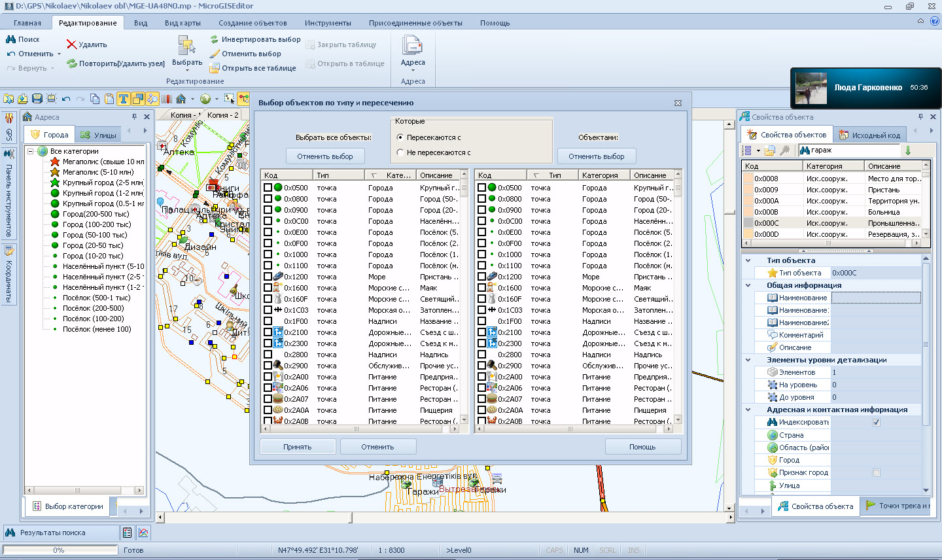Open the 'Создание объектов' ribbon tab
Viewport: 942px width, 560px height.
click(x=253, y=23)
